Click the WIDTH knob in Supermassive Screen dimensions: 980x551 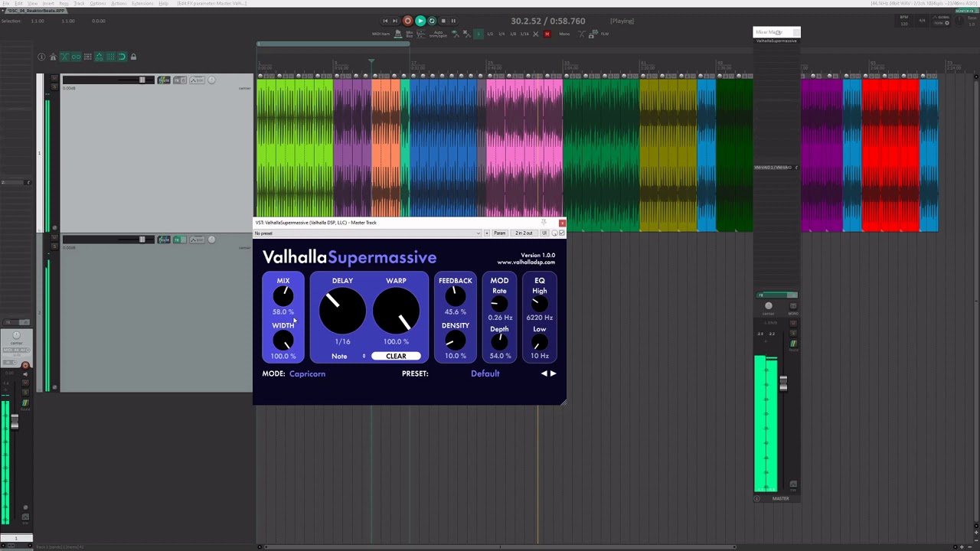point(283,341)
